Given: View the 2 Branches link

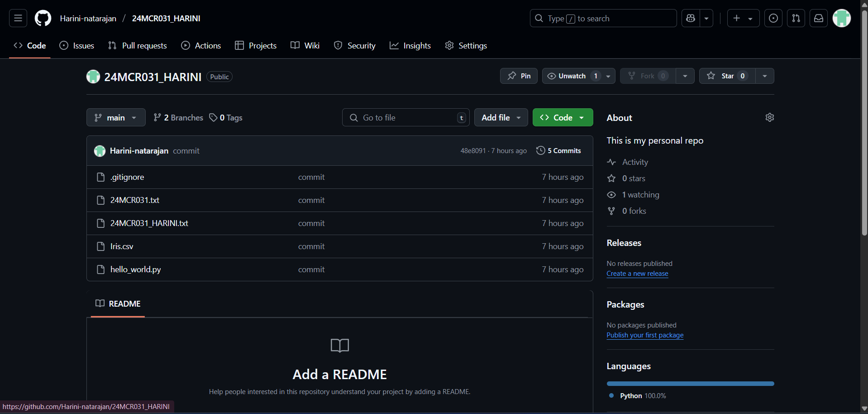Looking at the screenshot, I should click(178, 117).
